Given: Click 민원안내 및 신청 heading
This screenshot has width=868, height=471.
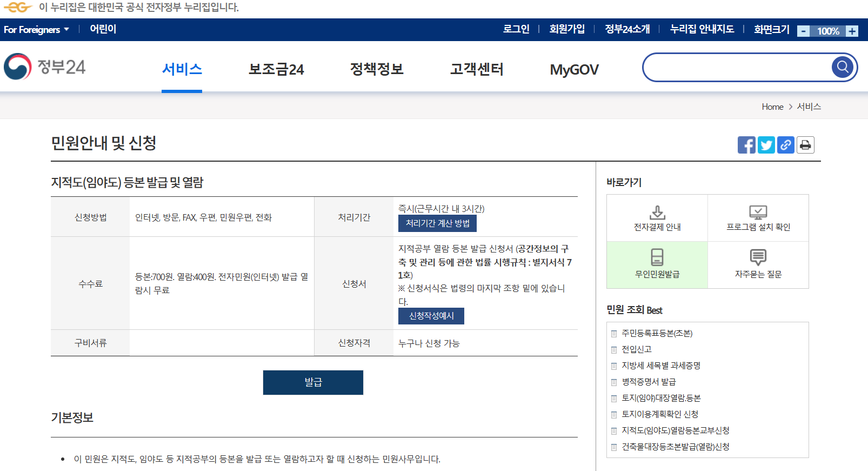Looking at the screenshot, I should (x=104, y=143).
